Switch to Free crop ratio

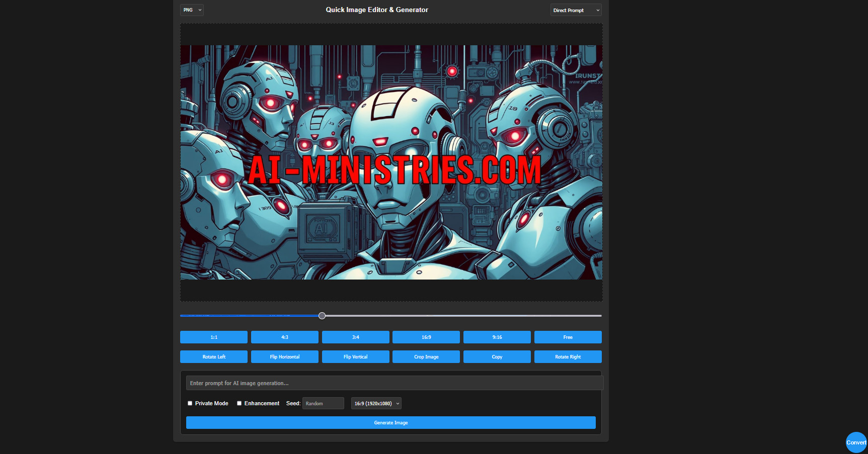pos(568,337)
